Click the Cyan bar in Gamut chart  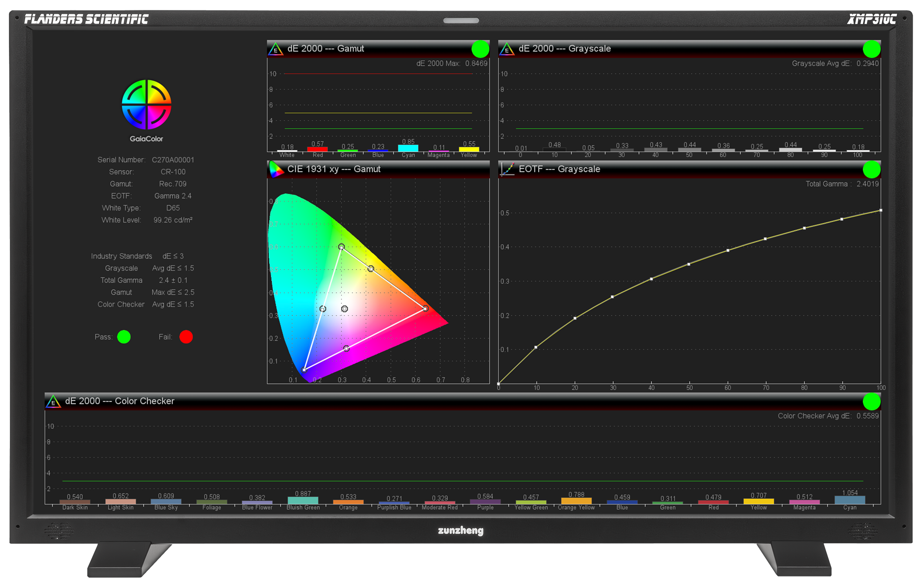408,148
